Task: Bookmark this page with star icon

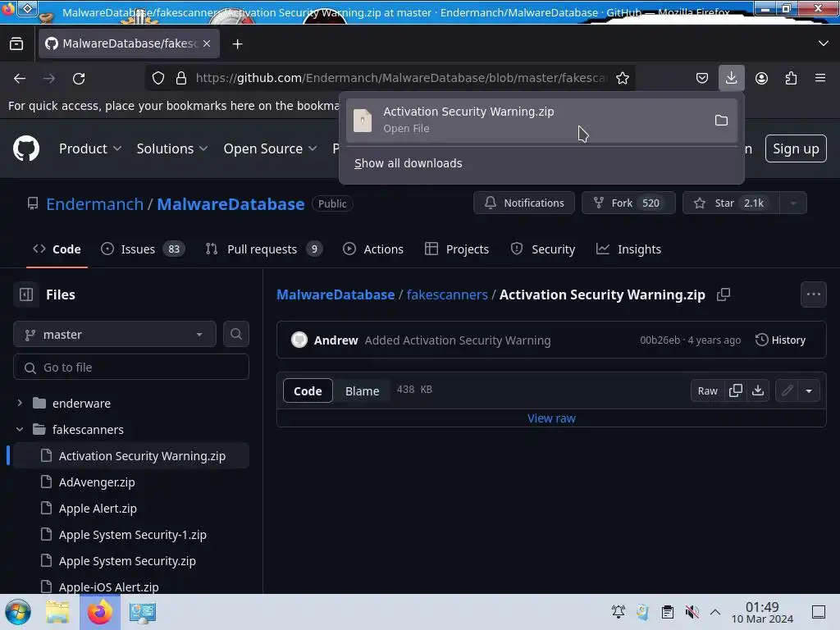Action: pyautogui.click(x=622, y=78)
